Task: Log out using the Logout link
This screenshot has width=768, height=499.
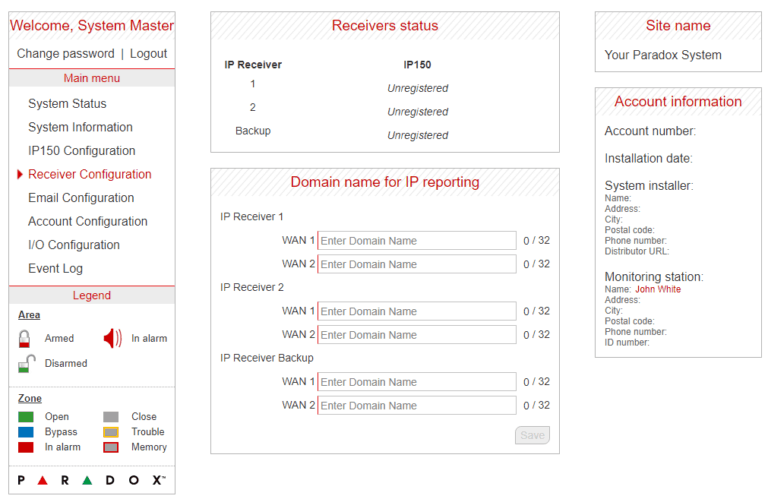Action: coord(149,54)
